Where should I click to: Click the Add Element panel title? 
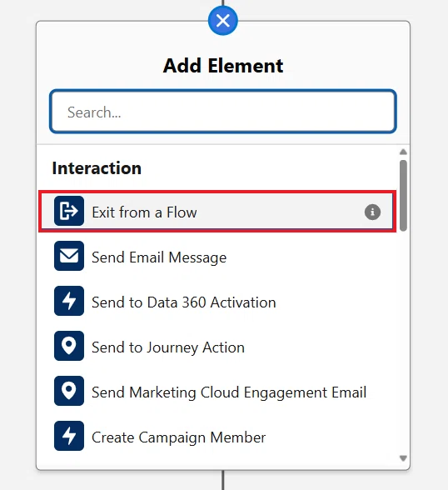(223, 66)
